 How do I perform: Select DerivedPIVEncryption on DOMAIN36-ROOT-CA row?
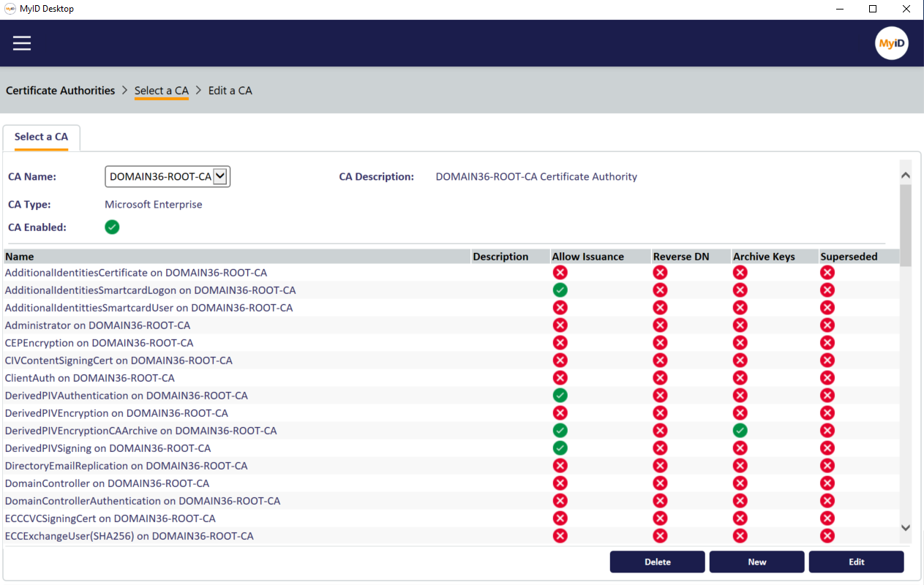click(x=451, y=413)
